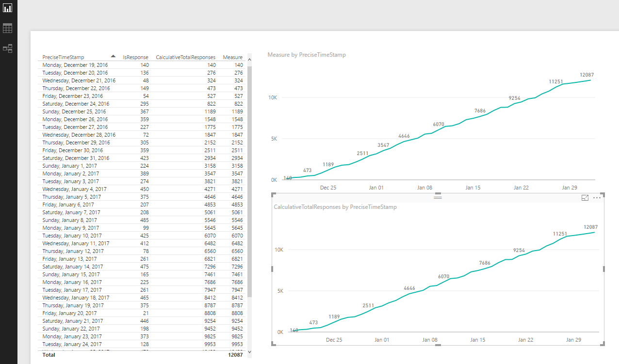Select row 'Friday, December 30, 2016'
This screenshot has height=364, width=619.
point(143,150)
